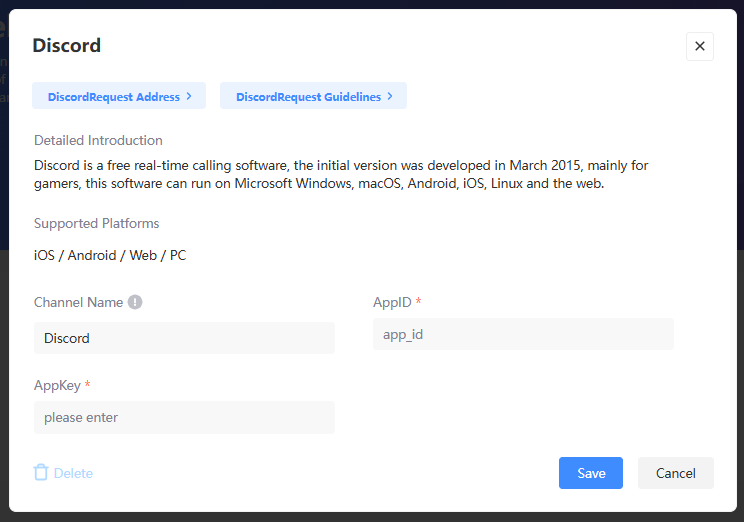Viewport: 744px width, 522px height.
Task: Click the AppID label
Action: (x=392, y=302)
